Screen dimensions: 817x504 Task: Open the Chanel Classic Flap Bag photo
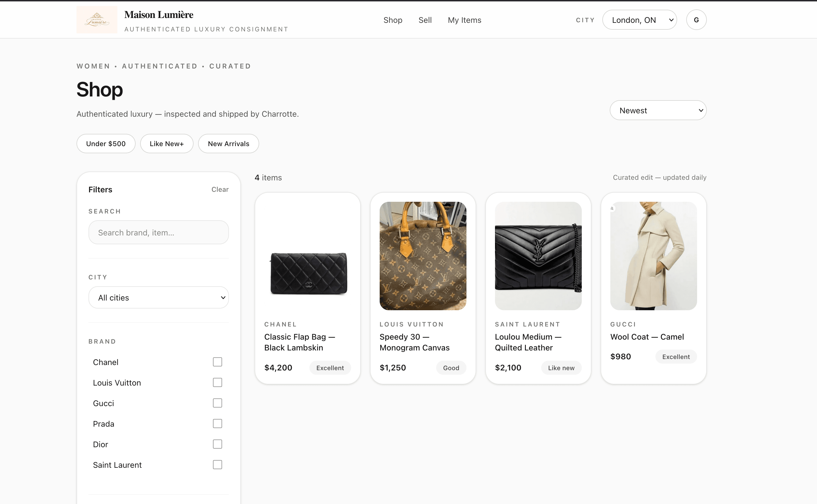pyautogui.click(x=307, y=256)
